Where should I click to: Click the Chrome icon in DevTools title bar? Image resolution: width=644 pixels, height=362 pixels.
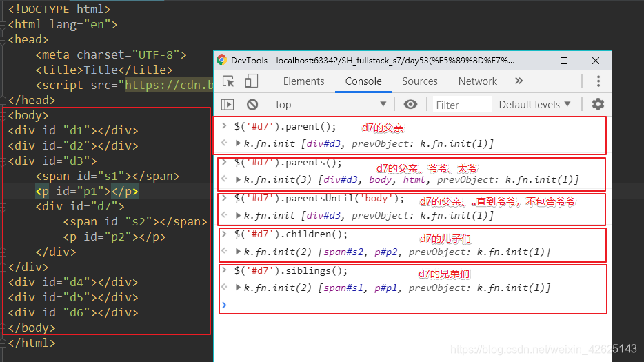point(222,60)
